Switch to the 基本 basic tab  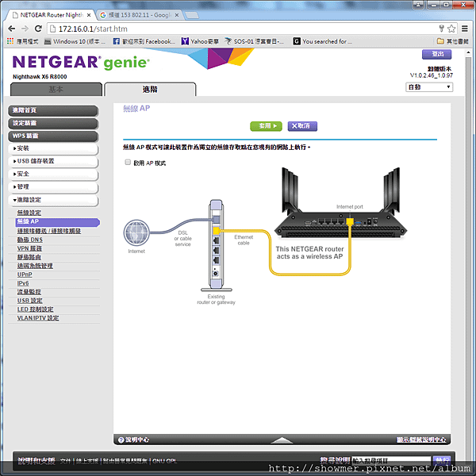(x=56, y=90)
